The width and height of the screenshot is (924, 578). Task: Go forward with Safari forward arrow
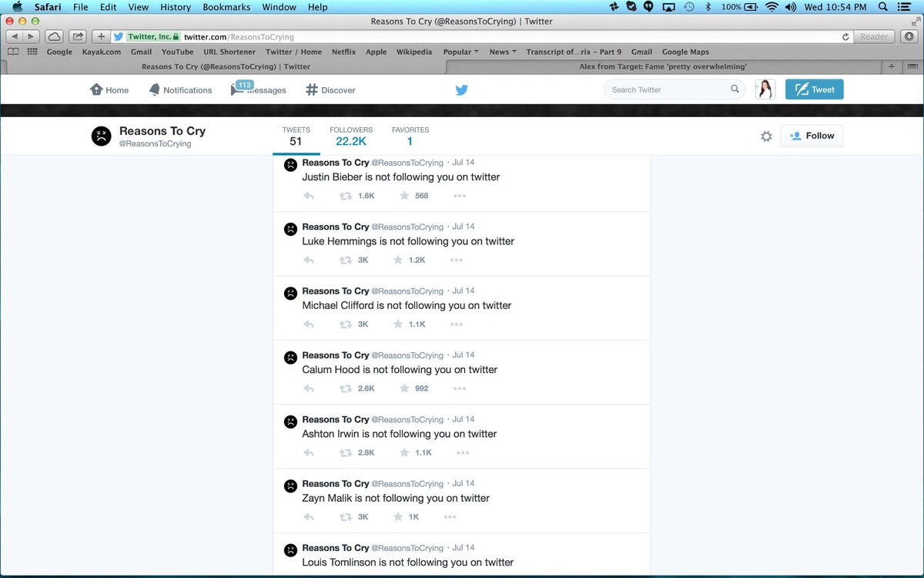point(32,36)
